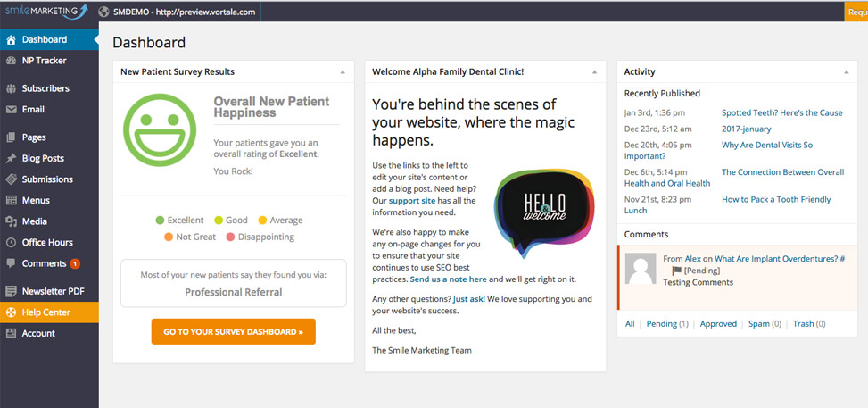Click the green Excellent legend dot

[x=160, y=221]
